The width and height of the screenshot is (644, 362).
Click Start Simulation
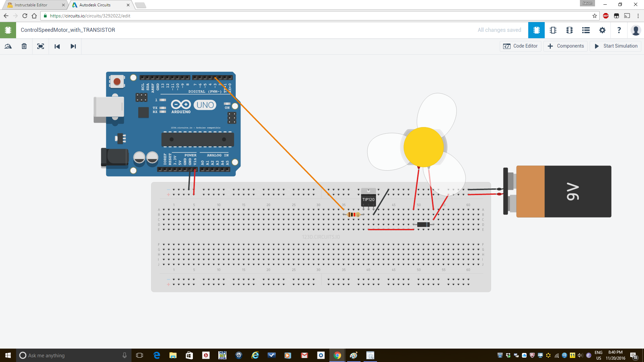(615, 46)
